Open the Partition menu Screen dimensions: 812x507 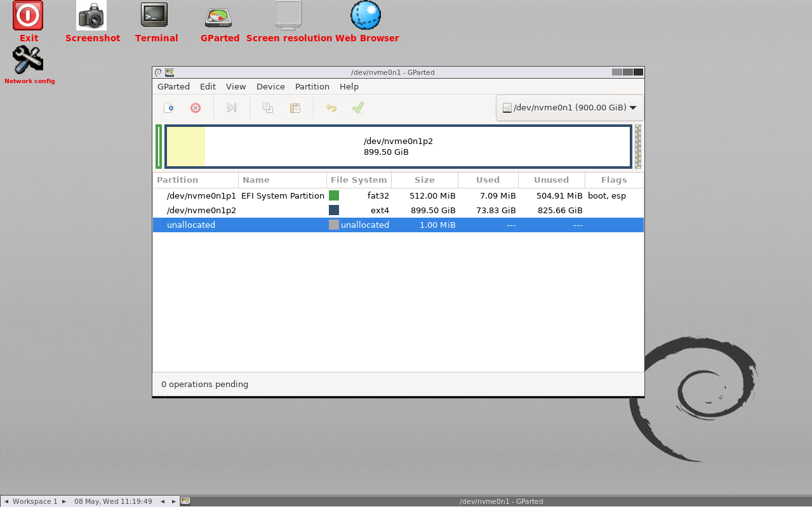coord(312,86)
